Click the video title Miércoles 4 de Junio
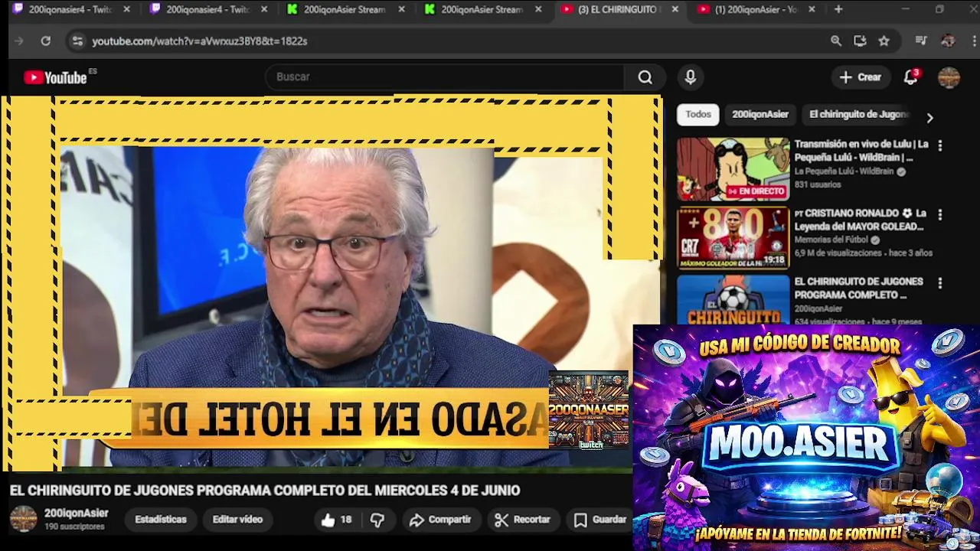 coord(265,491)
